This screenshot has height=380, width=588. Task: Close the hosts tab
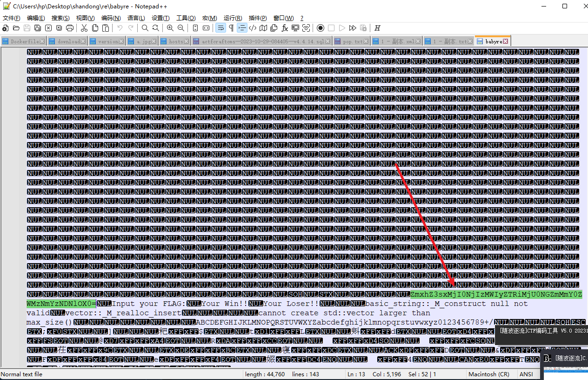click(x=187, y=41)
